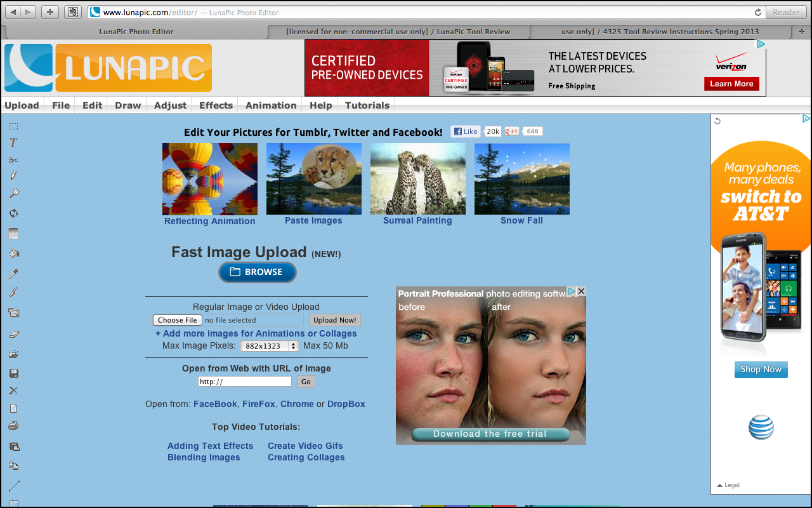Select the eraser tool
Image resolution: width=812 pixels, height=508 pixels.
(x=13, y=334)
